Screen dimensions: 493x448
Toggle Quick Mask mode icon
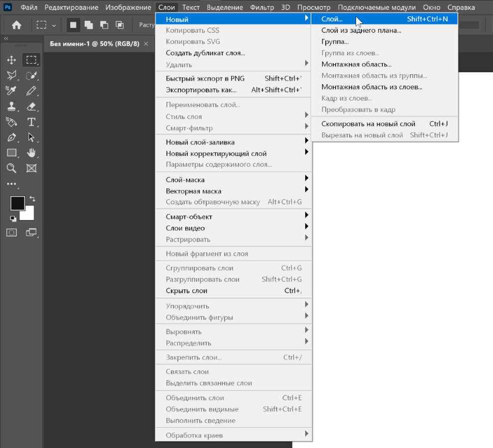pos(11,232)
